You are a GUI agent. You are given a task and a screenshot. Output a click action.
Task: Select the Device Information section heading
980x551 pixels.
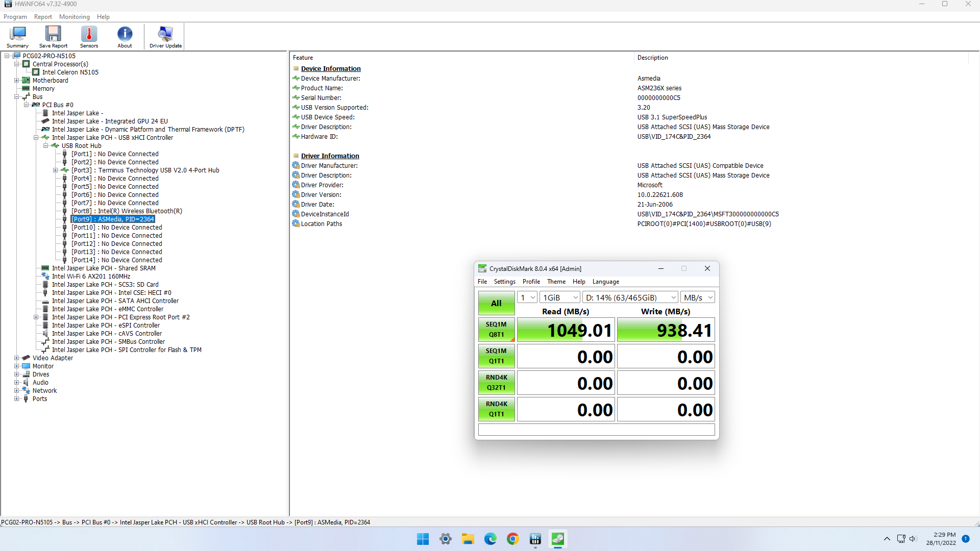[331, 69]
